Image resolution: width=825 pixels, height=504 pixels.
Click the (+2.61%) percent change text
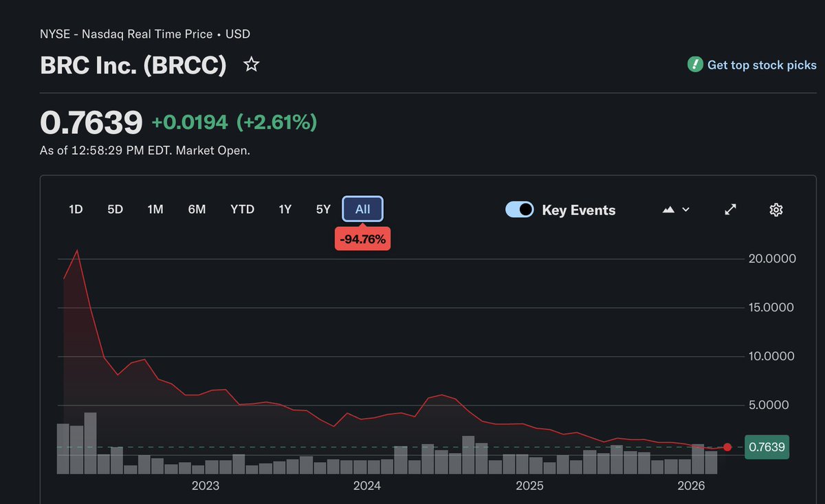click(276, 122)
